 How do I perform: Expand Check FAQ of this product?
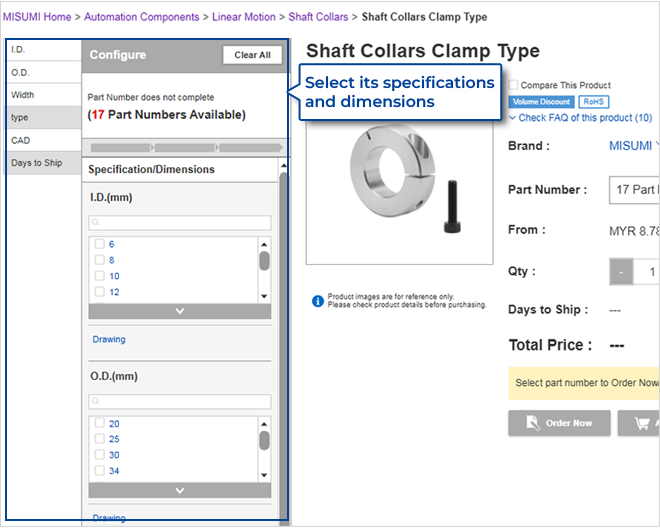pos(580,118)
